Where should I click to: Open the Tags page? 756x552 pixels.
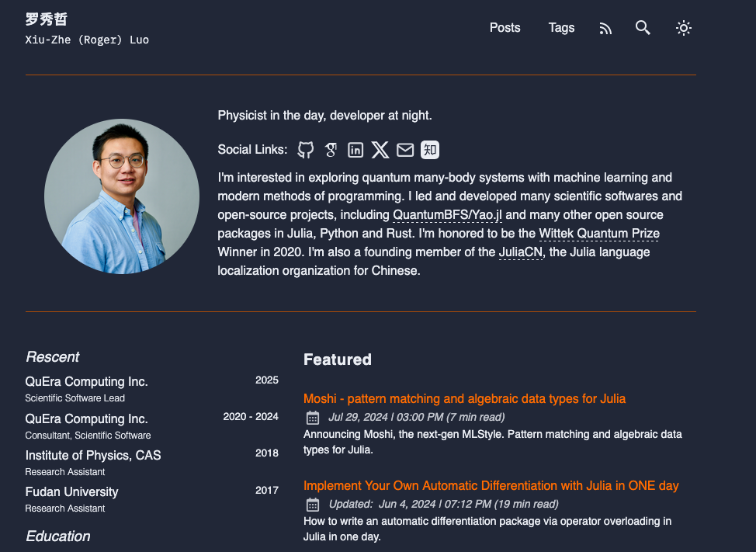[x=561, y=28]
